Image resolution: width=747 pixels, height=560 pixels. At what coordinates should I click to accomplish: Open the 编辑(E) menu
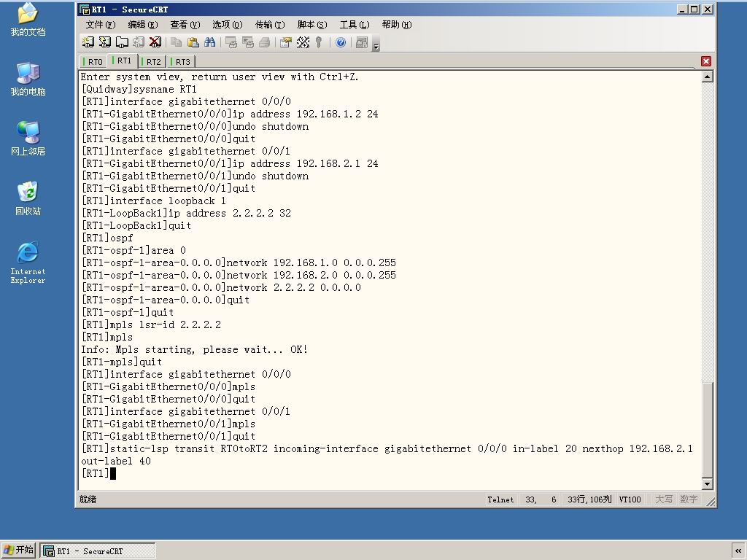[143, 25]
